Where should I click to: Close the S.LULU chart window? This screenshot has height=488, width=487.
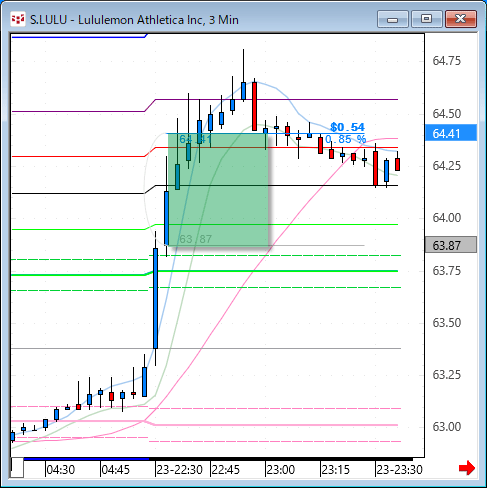(x=461, y=19)
